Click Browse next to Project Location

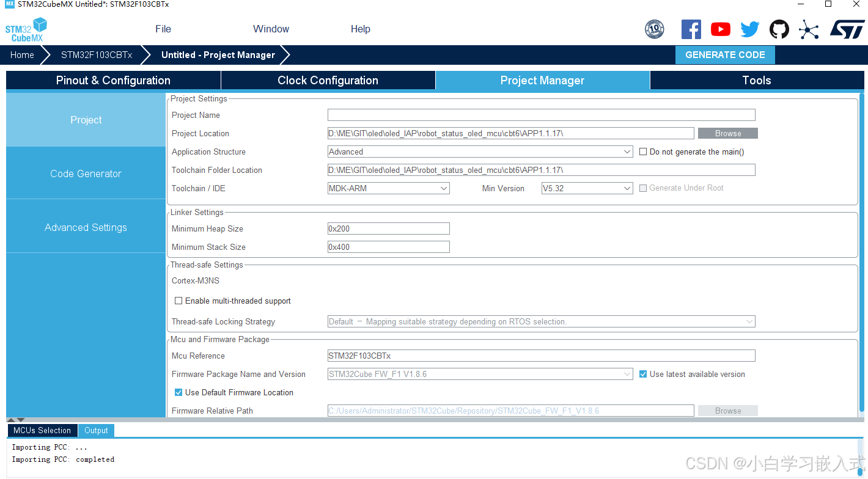[x=728, y=133]
